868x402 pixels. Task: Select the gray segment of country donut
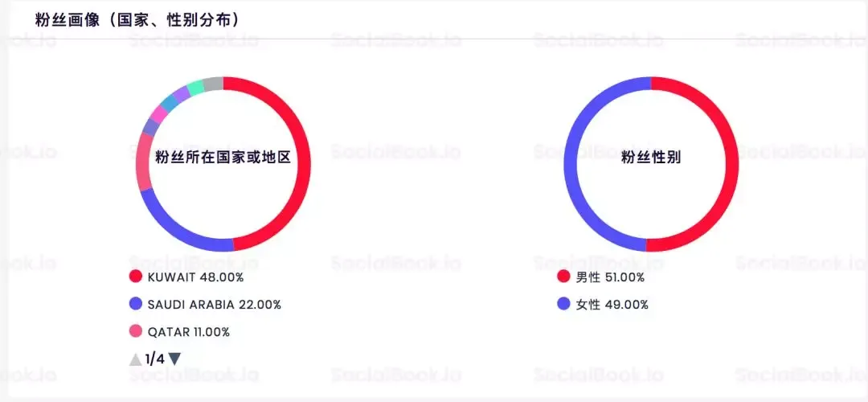(x=213, y=84)
